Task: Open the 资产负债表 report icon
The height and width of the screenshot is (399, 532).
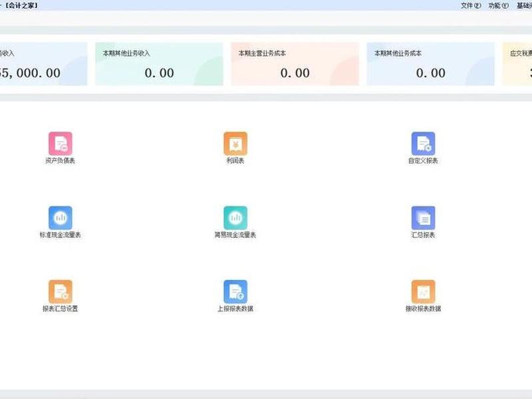Action: click(61, 144)
